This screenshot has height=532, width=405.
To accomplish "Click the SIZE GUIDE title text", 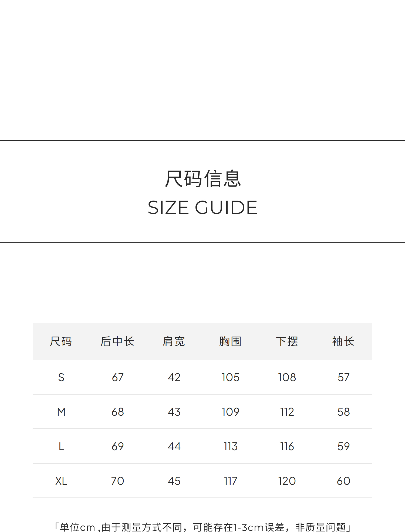I will [x=202, y=208].
